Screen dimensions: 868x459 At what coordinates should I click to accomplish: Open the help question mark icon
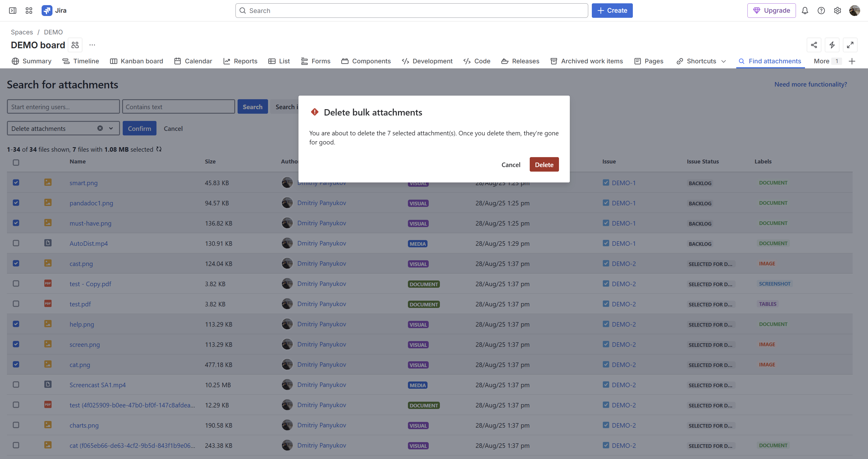click(x=821, y=11)
